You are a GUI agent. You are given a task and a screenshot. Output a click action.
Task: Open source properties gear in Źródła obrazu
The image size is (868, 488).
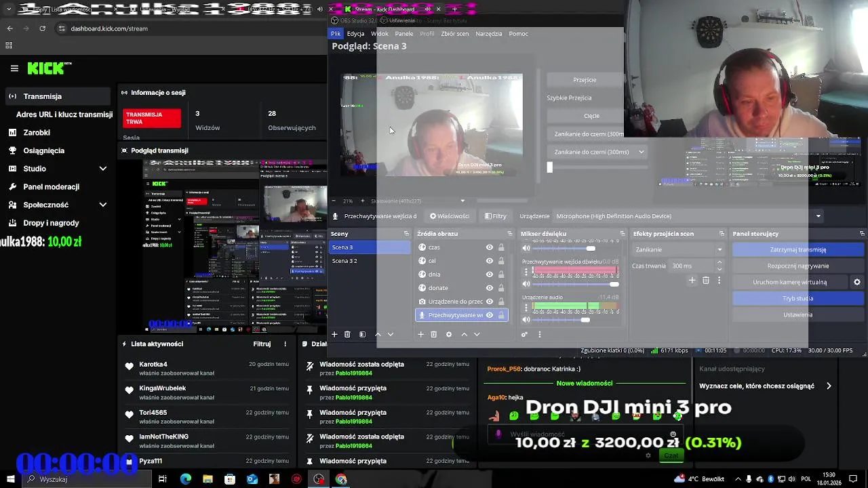(x=449, y=334)
